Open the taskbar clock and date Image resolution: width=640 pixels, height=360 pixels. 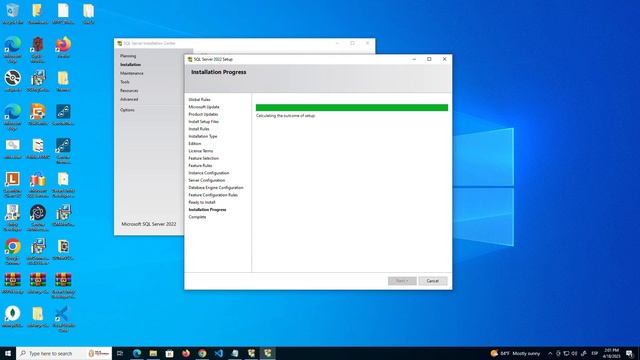tap(611, 353)
